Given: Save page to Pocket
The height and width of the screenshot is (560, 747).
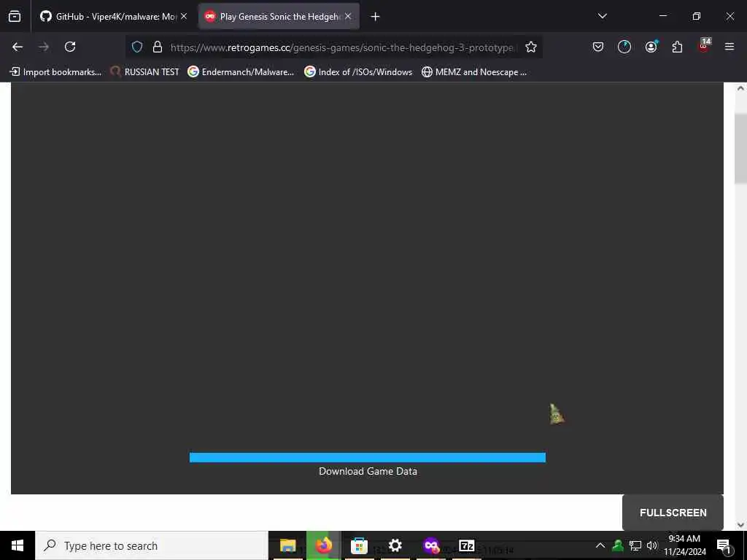Looking at the screenshot, I should click(598, 47).
